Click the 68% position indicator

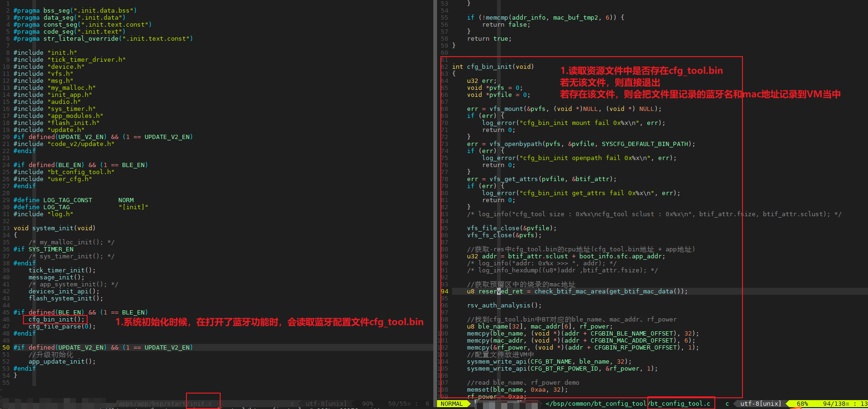[802, 403]
